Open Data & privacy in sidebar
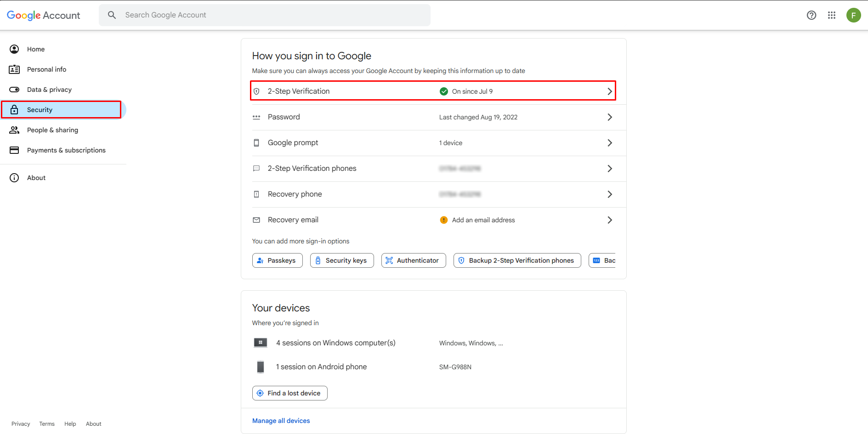The width and height of the screenshot is (868, 434). tap(63, 90)
